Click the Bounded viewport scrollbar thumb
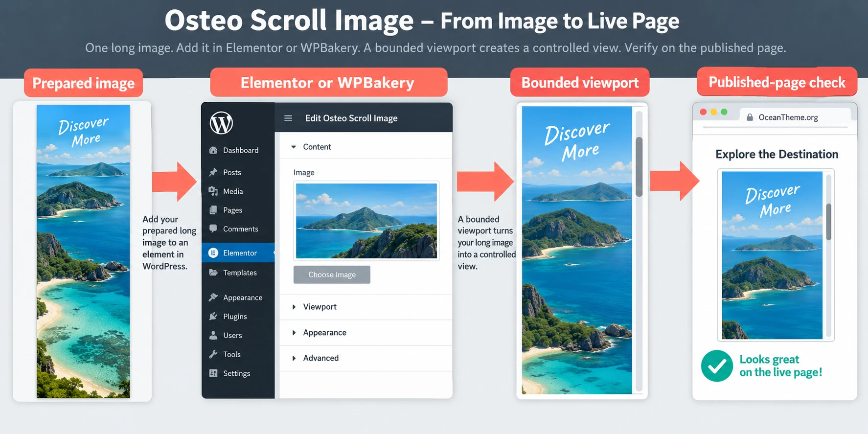Screen dimensions: 868x434 639,167
